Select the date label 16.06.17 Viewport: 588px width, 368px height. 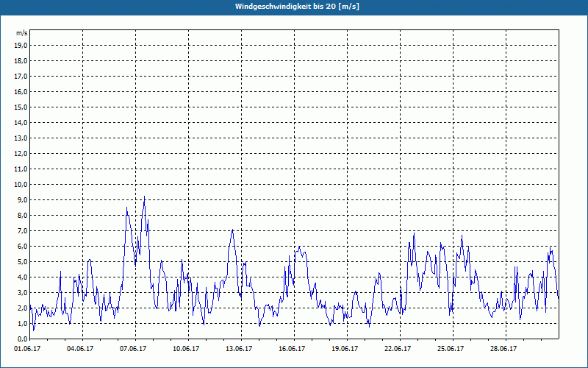292,348
